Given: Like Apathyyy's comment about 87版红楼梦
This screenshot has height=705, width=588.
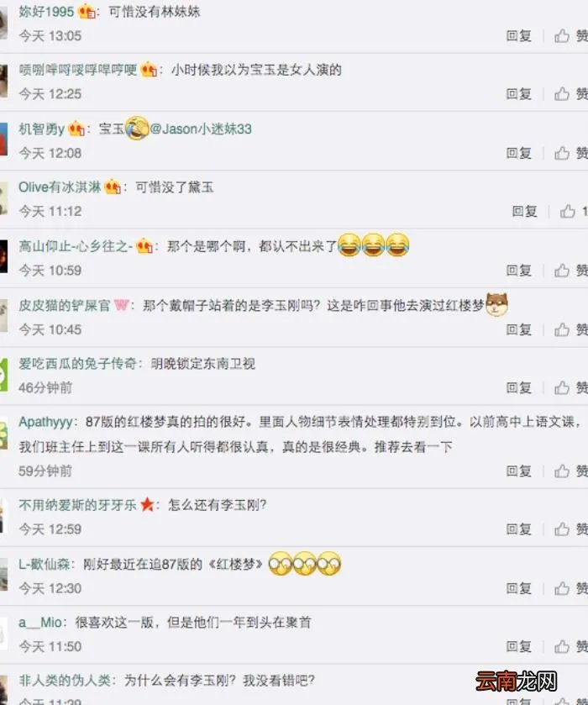Looking at the screenshot, I should point(571,471).
